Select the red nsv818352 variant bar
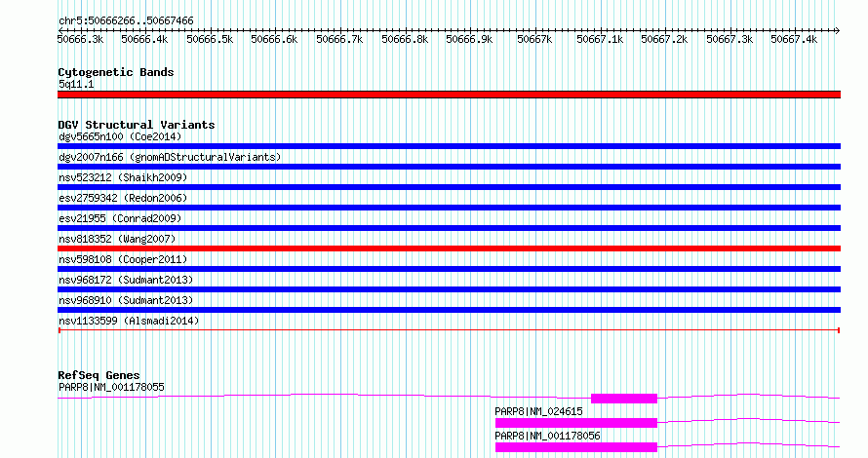Viewport: 868px width, 458px height. (x=449, y=248)
